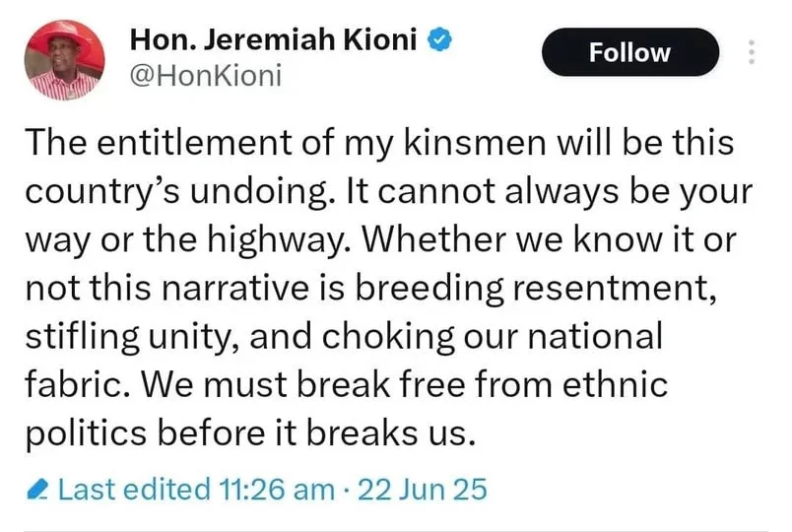
Task: Click the 11:26 am timestamp
Action: (277, 490)
